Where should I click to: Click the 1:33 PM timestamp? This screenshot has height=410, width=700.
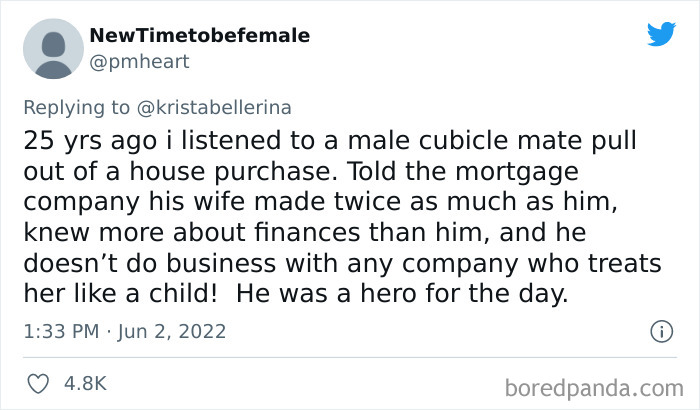pos(61,331)
